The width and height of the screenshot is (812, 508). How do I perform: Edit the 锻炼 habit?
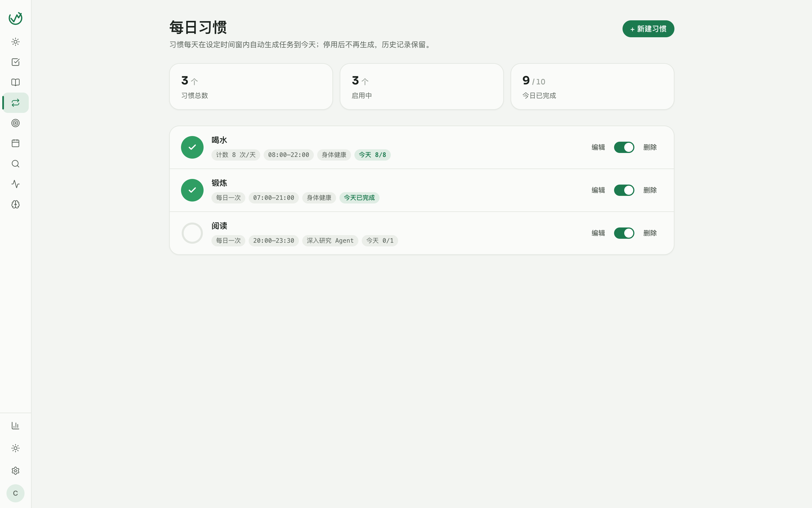(598, 190)
